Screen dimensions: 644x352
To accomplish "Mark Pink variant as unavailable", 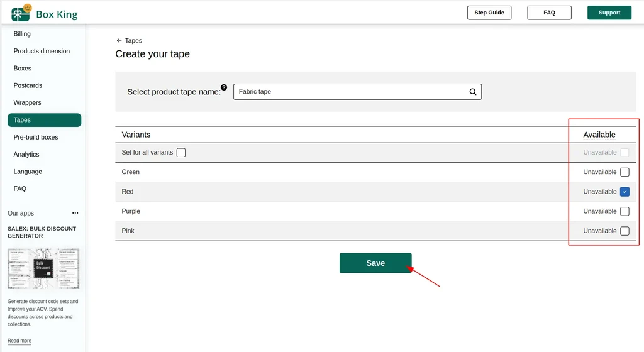I will [625, 231].
